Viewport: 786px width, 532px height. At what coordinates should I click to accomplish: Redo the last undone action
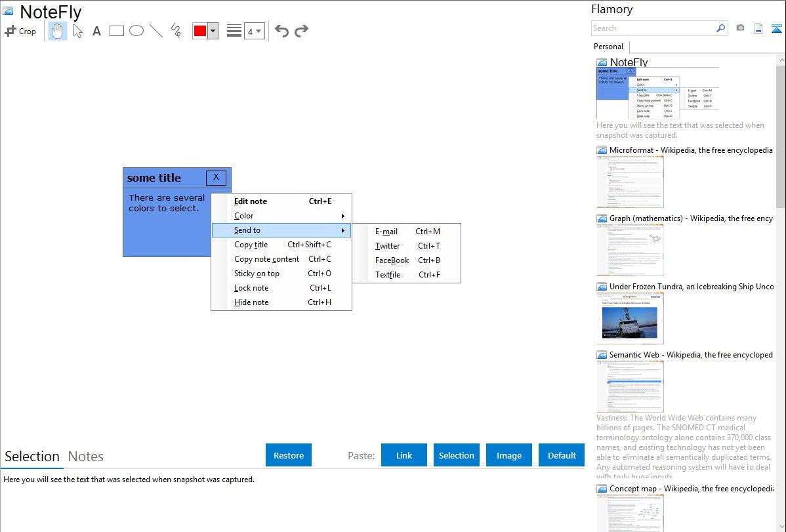click(x=301, y=31)
